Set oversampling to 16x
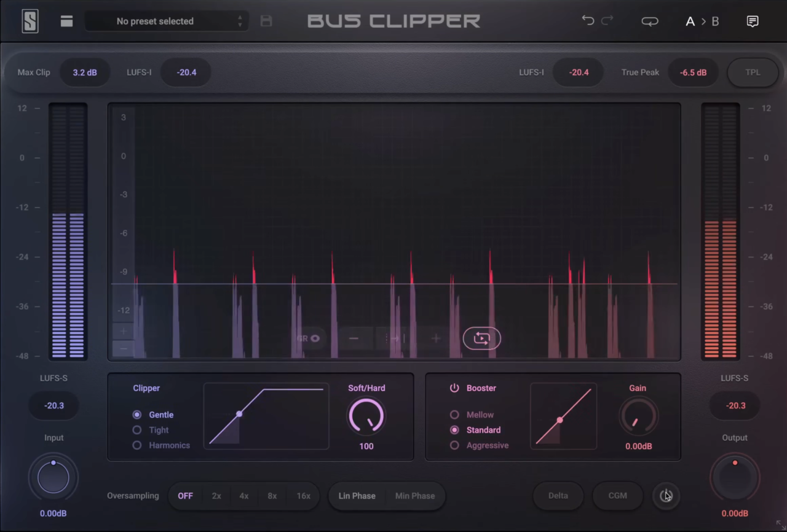Image resolution: width=787 pixels, height=532 pixels. pos(304,496)
